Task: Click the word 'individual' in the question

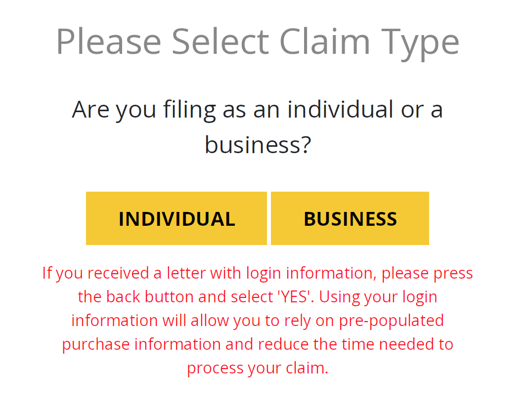Action: tap(341, 109)
